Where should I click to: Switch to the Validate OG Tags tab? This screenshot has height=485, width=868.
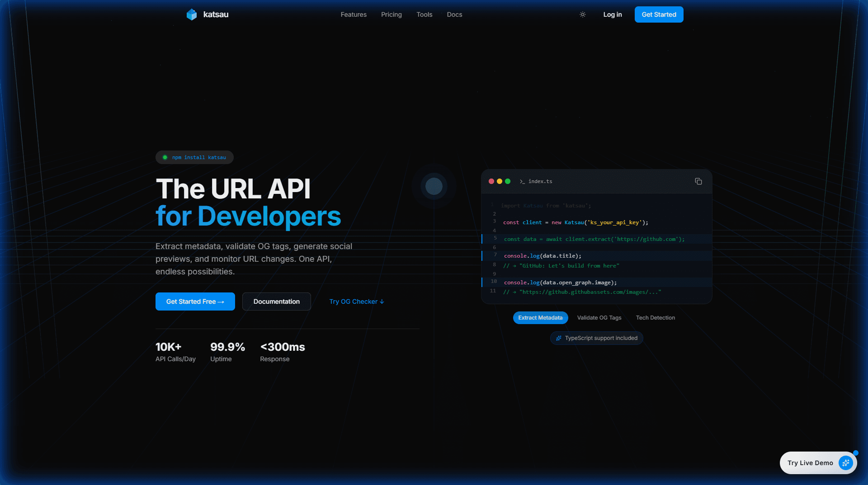pyautogui.click(x=599, y=318)
